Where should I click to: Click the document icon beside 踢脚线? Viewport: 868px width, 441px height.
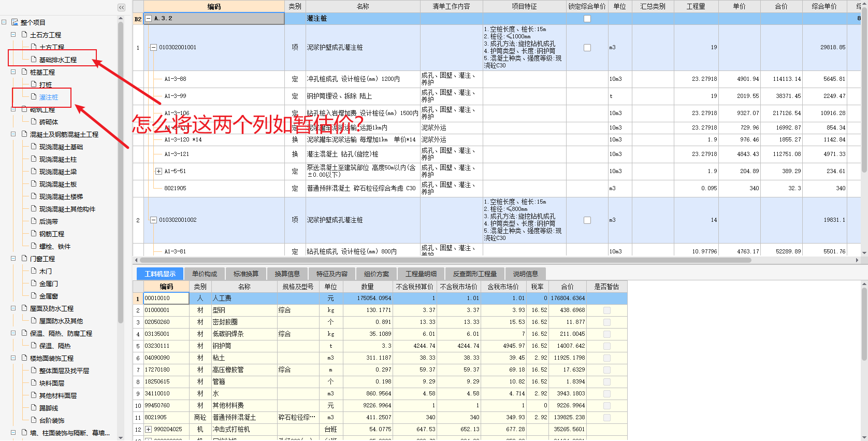coord(34,408)
